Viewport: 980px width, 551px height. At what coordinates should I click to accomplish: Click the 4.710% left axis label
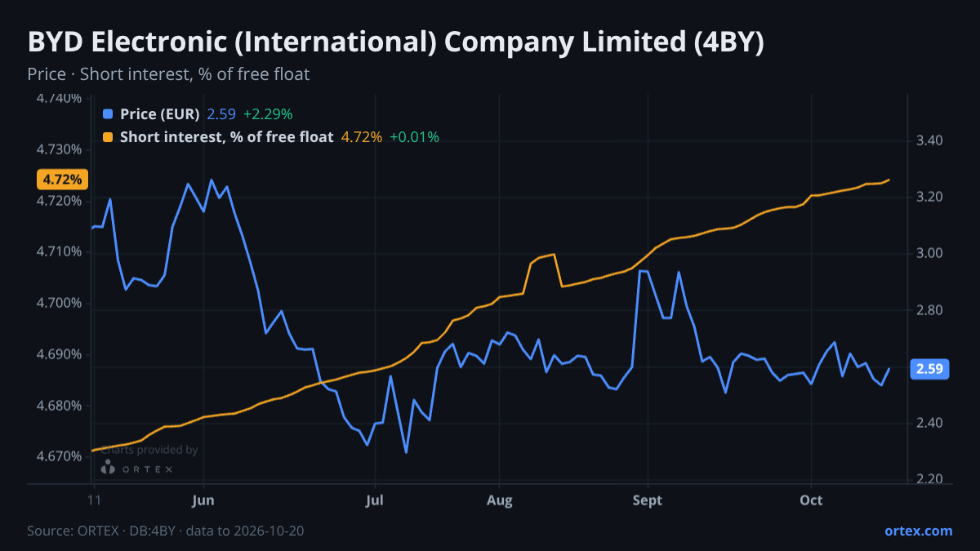59,251
